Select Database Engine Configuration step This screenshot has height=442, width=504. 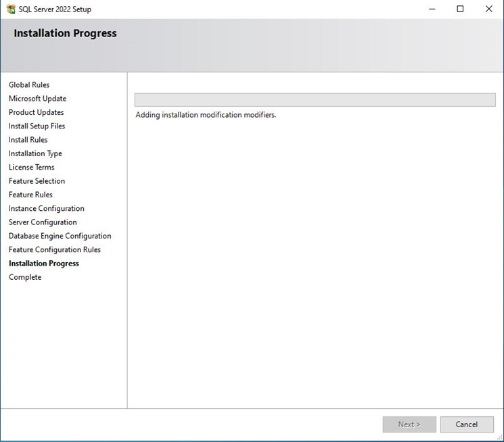(x=60, y=236)
